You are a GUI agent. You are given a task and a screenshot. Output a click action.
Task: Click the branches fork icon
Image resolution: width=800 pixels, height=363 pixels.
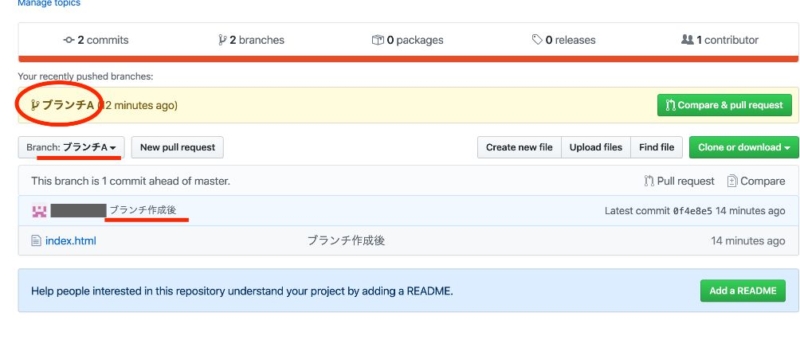tap(222, 40)
